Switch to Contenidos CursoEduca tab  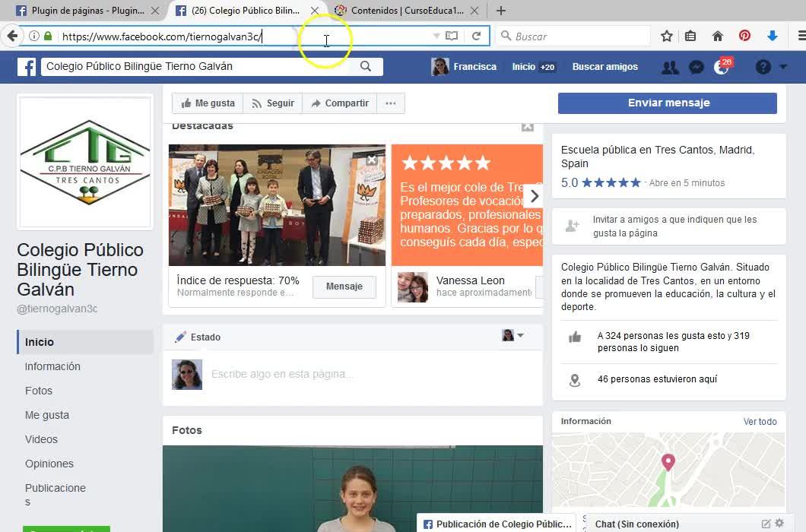click(x=399, y=11)
